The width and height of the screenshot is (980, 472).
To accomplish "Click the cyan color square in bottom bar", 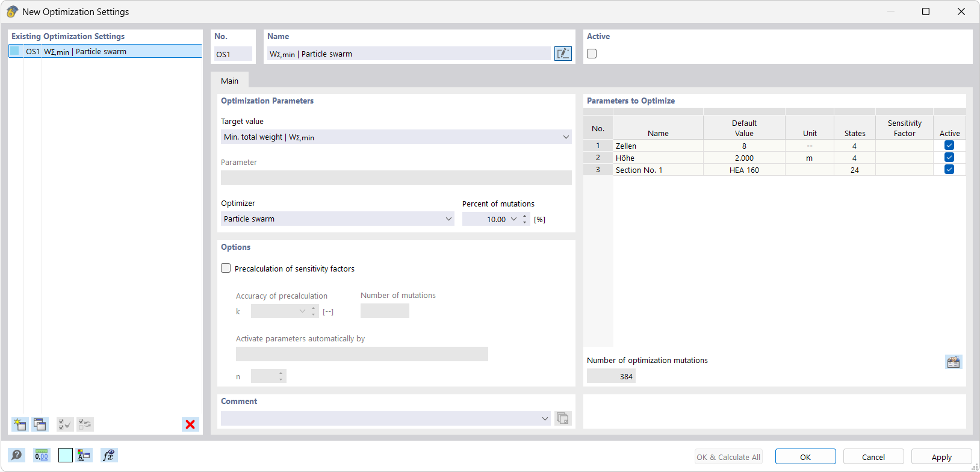I will pyautogui.click(x=66, y=455).
